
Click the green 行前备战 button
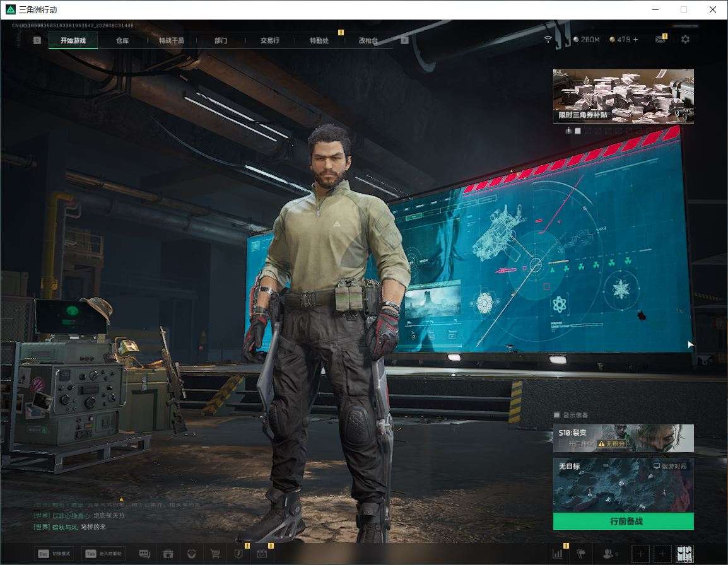pyautogui.click(x=623, y=521)
